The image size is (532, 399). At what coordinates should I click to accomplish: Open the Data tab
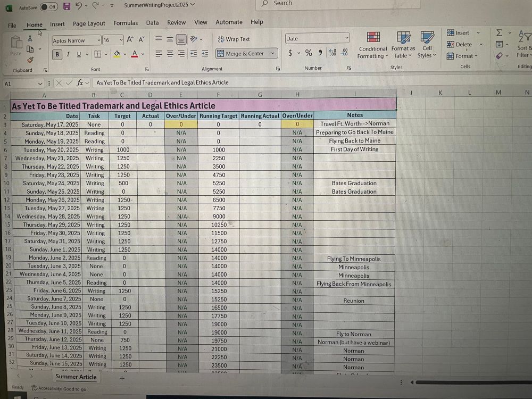(152, 23)
